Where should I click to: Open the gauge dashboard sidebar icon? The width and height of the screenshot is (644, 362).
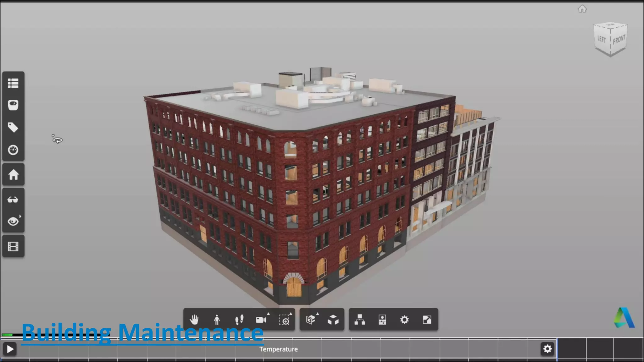(x=13, y=150)
